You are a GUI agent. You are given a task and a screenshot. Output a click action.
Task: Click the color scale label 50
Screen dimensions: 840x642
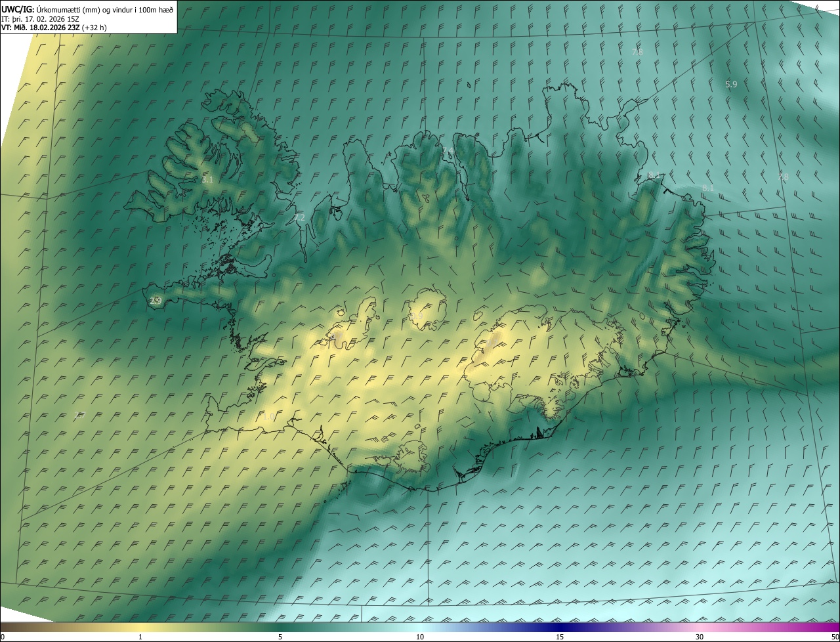click(x=835, y=637)
